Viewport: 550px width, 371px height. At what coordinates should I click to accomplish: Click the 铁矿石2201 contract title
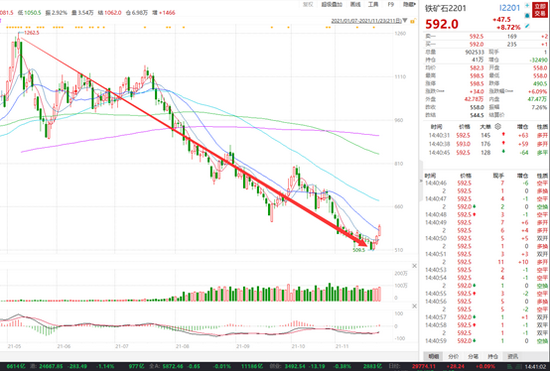tap(445, 8)
